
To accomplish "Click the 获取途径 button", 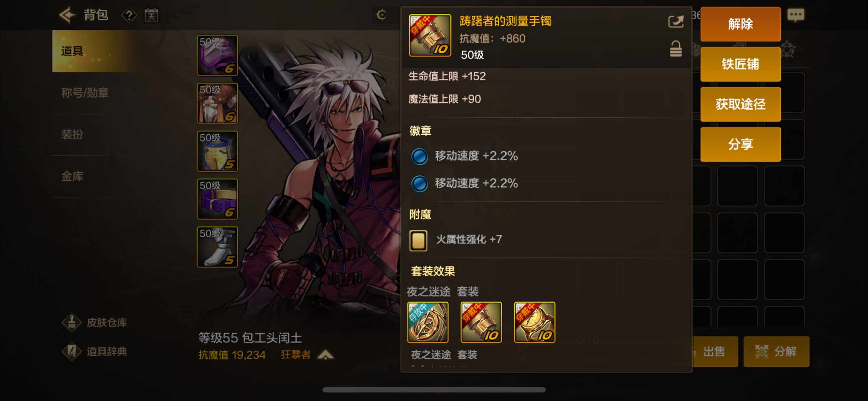I will [740, 104].
